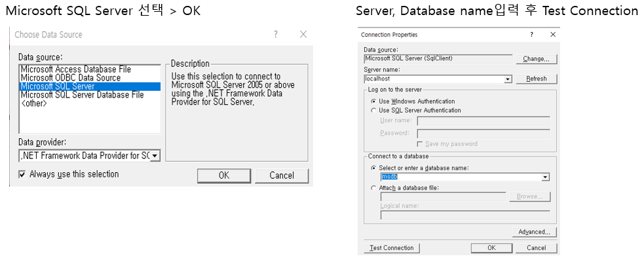This screenshot has width=644, height=267.
Task: Choose Attach a database file option
Action: pos(373,188)
